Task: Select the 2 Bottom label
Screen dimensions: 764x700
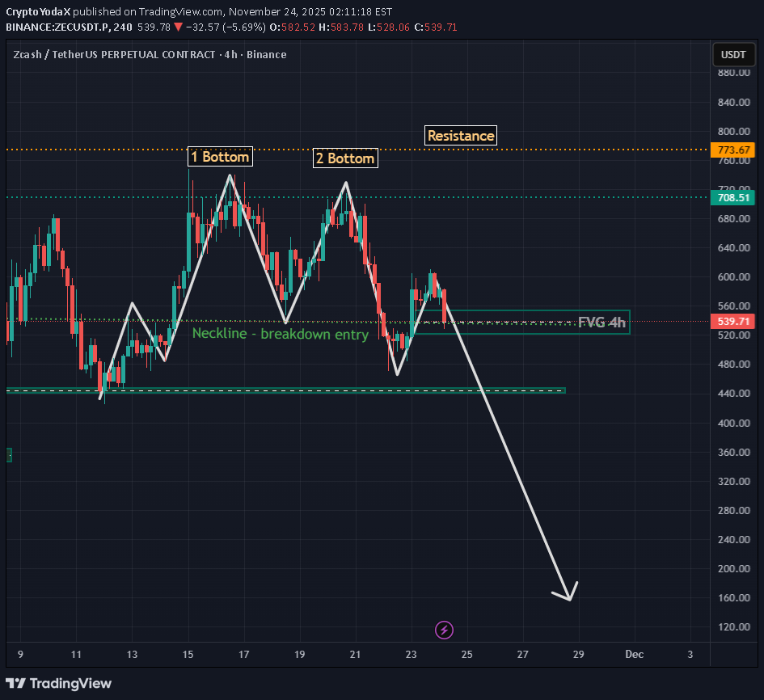Action: point(345,158)
